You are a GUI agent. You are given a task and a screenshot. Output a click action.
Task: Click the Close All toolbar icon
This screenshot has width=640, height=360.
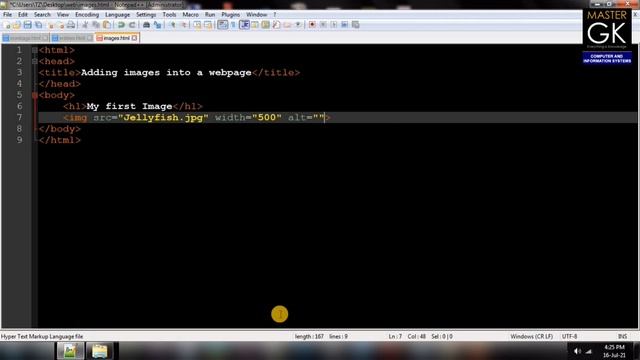(60, 25)
